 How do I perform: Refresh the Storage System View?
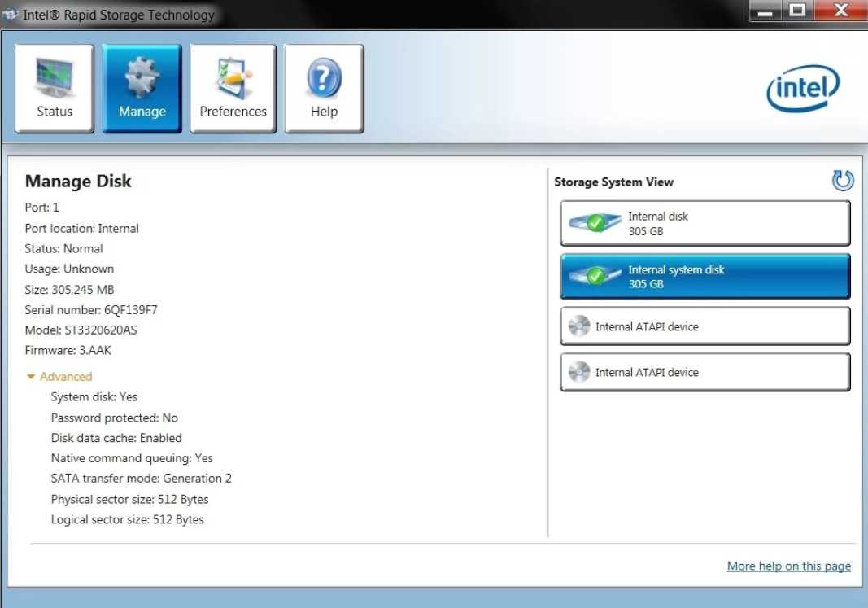[843, 181]
